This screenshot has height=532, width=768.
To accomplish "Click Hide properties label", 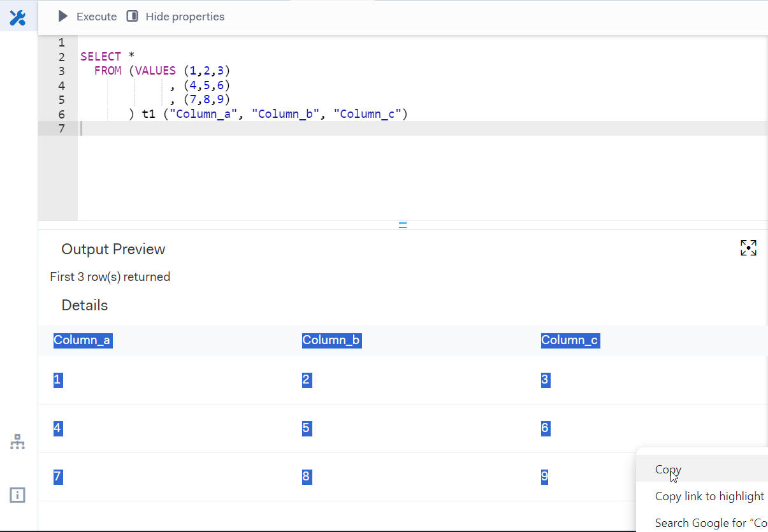I will 185,17.
